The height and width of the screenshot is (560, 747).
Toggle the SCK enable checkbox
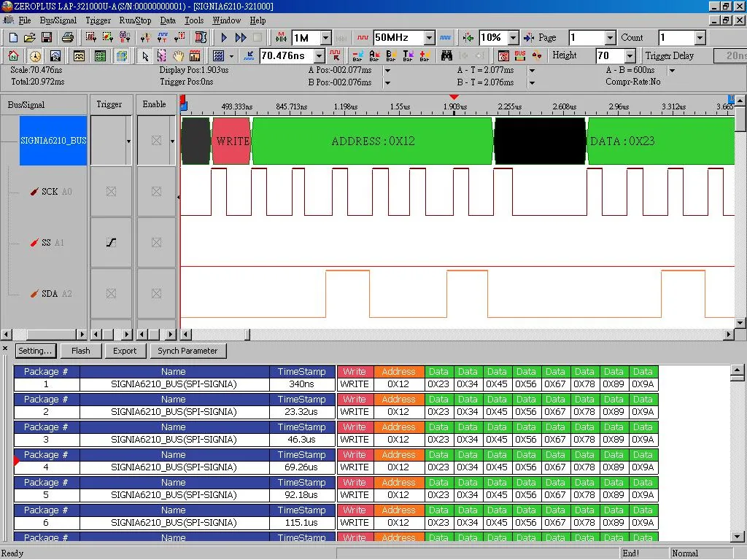click(x=156, y=192)
